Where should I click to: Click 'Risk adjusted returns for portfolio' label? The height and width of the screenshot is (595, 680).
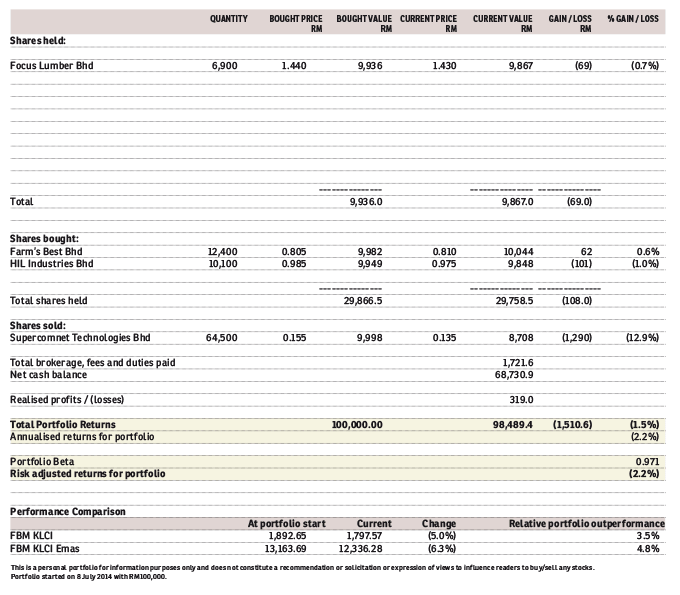(x=88, y=474)
